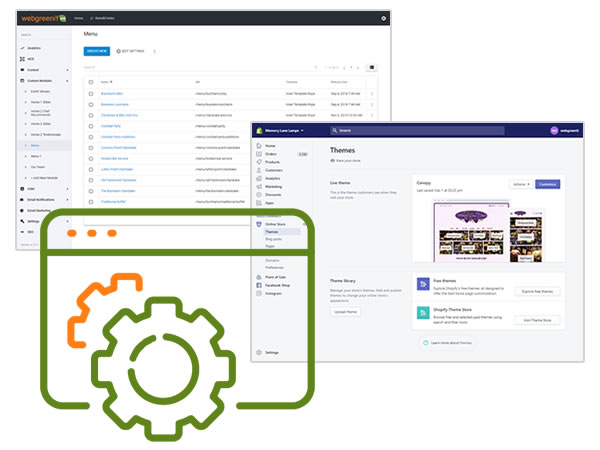Viewport: 600px width, 450px height.
Task: Select Preferences under Online Store
Action: pos(274,268)
